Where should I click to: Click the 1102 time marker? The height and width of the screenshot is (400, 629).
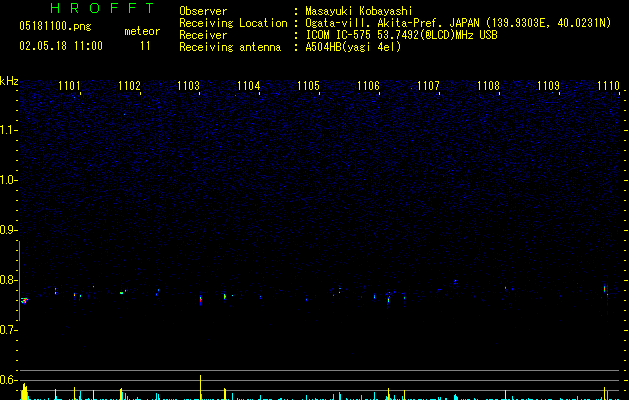pyautogui.click(x=129, y=86)
